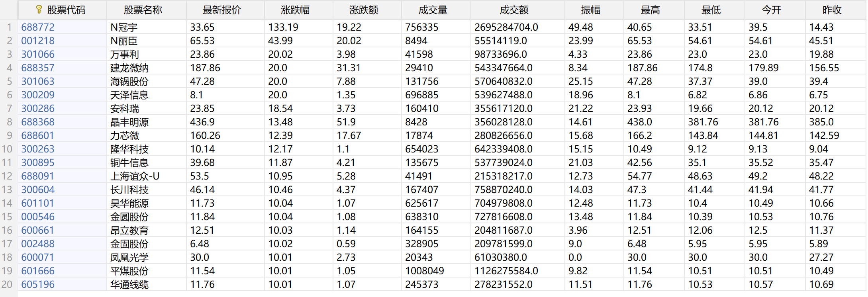Screen dimensions: 868x297
Task: Select stock code 000546
Action: pos(38,217)
